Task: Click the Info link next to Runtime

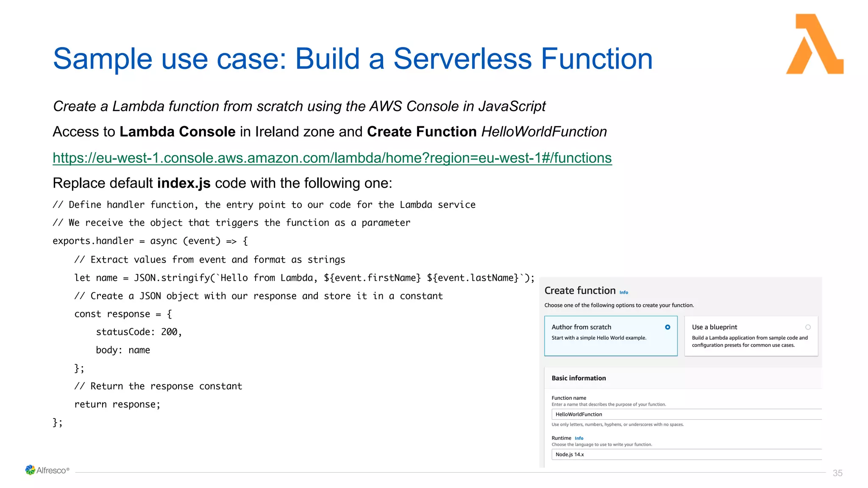Action: 579,438
